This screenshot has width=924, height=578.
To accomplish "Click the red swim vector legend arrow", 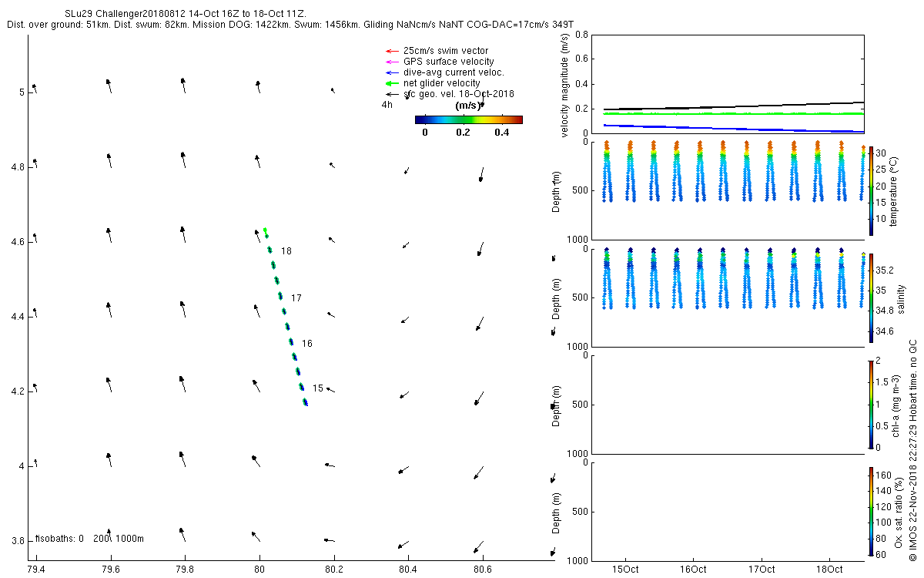I will pos(390,51).
